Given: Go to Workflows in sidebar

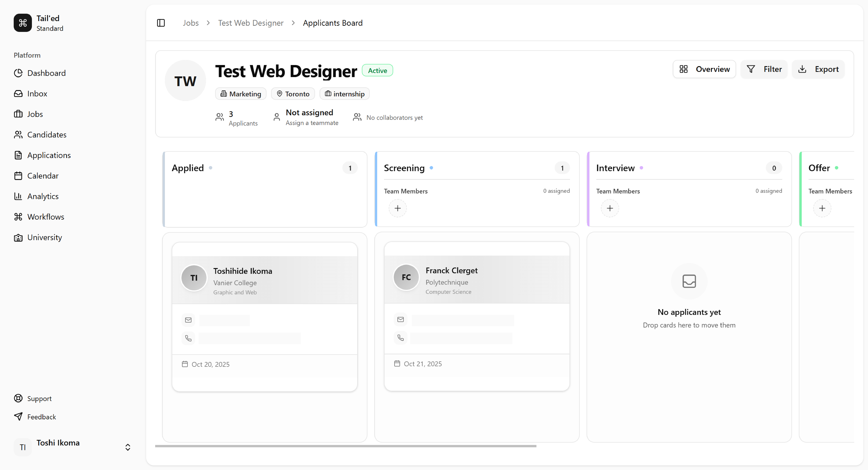Looking at the screenshot, I should click(45, 217).
